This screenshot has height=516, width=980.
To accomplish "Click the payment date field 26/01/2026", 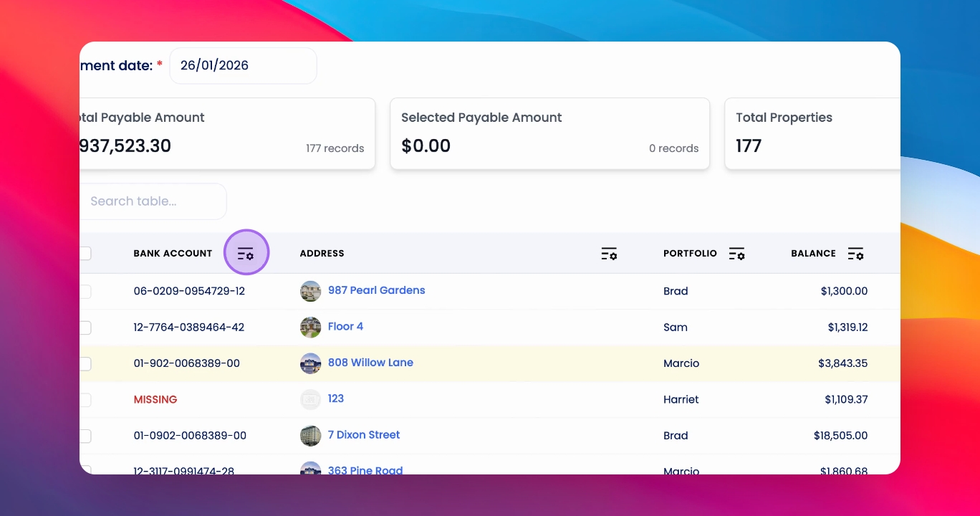I will coord(243,66).
